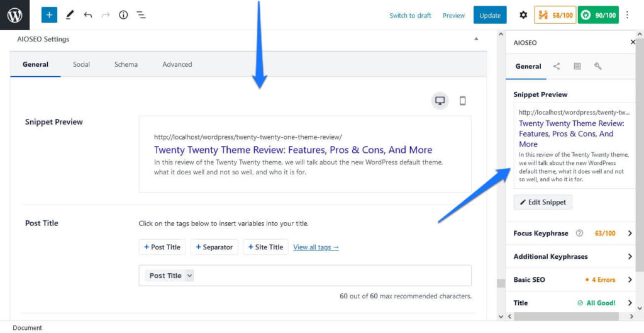Open the sidebar advanced wrench tab icon
644x333 pixels.
pyautogui.click(x=598, y=66)
